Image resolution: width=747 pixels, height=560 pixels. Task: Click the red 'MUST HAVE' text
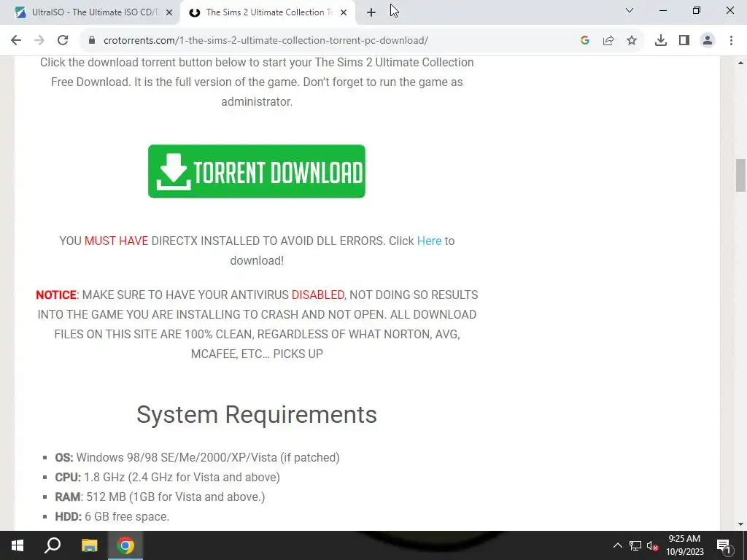pos(116,241)
